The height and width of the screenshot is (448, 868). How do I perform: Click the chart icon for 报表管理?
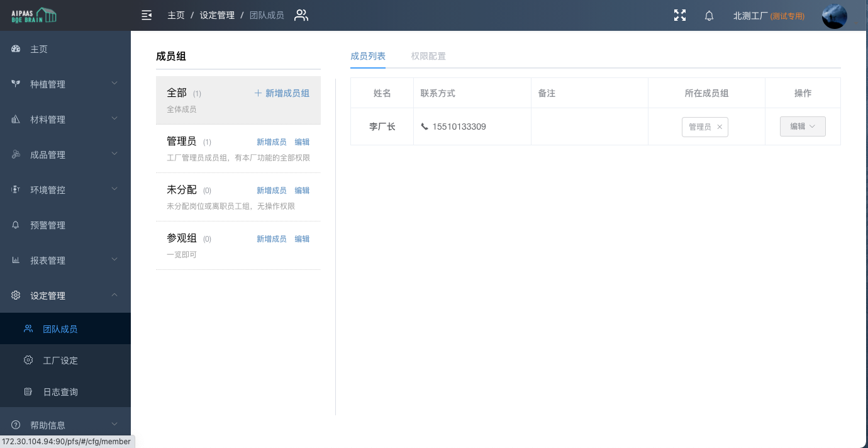click(x=16, y=260)
